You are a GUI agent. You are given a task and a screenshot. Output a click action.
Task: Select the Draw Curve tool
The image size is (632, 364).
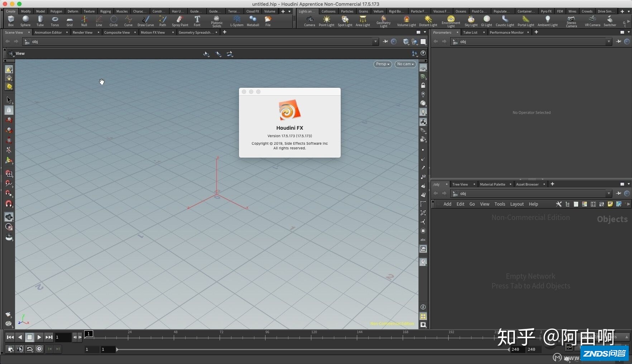pos(145,21)
